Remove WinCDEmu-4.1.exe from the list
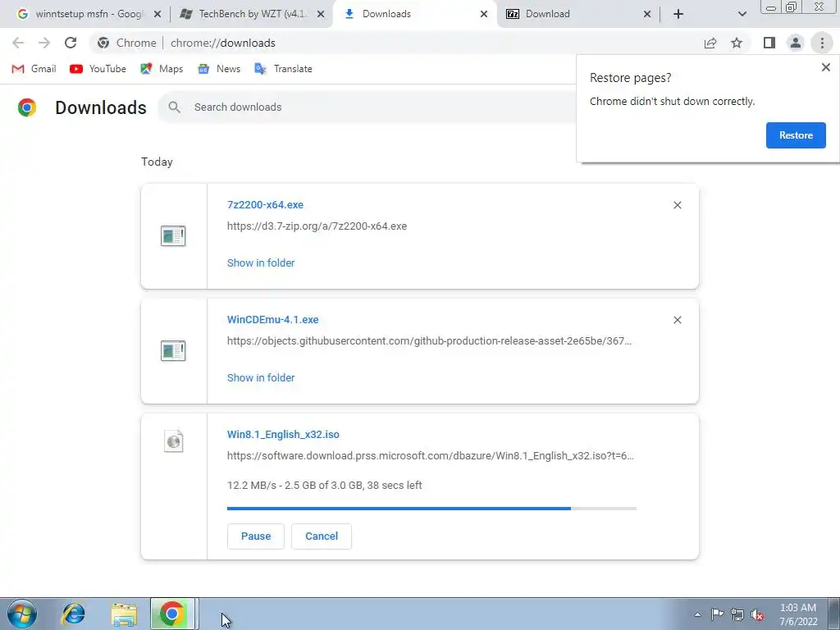This screenshot has width=840, height=630. (677, 320)
